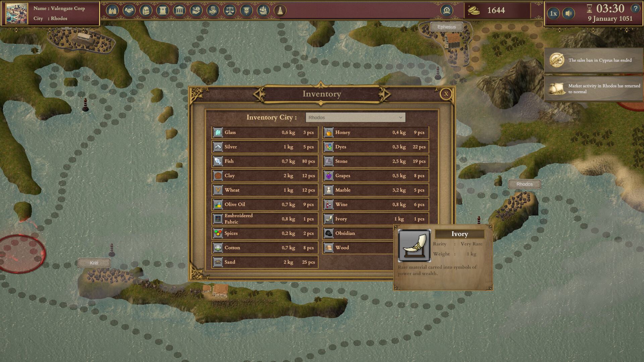Click the Valengate Corp company portrait
644x362 pixels.
(x=17, y=13)
